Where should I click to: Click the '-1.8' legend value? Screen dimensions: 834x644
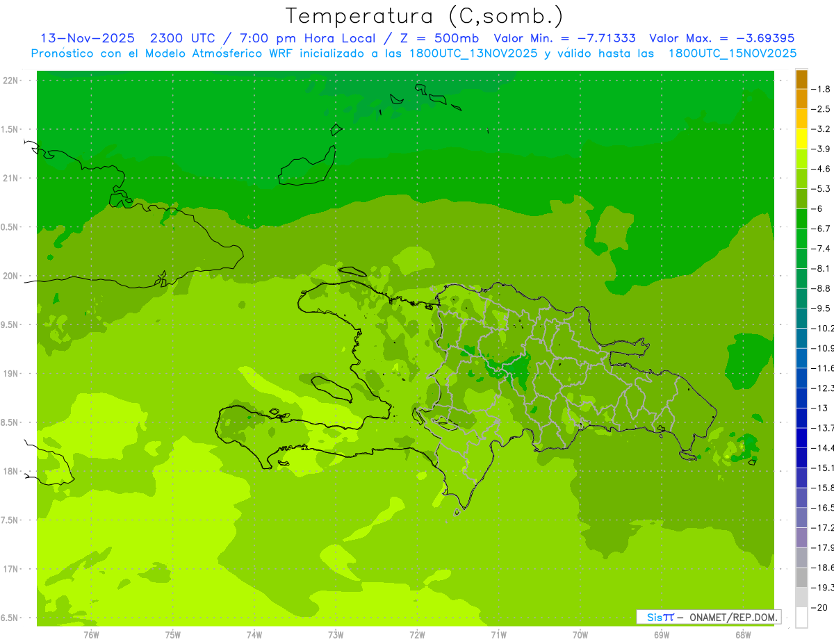[x=821, y=89]
